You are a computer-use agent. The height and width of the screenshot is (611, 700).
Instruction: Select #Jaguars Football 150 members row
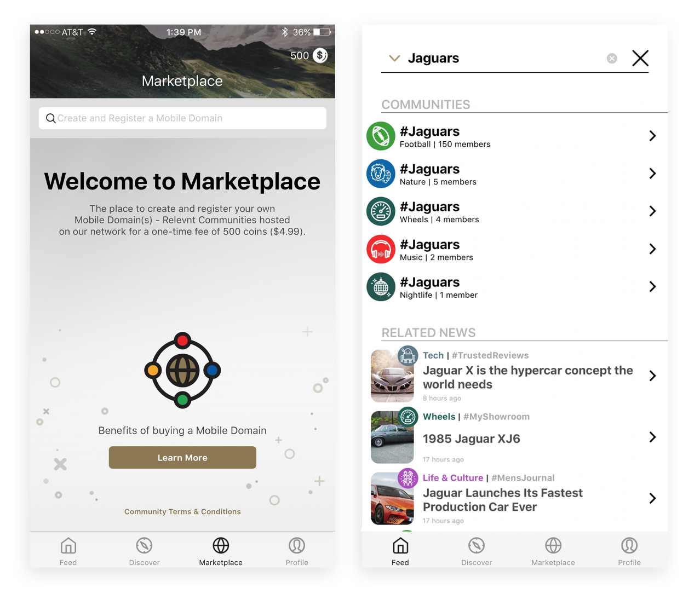click(x=514, y=136)
